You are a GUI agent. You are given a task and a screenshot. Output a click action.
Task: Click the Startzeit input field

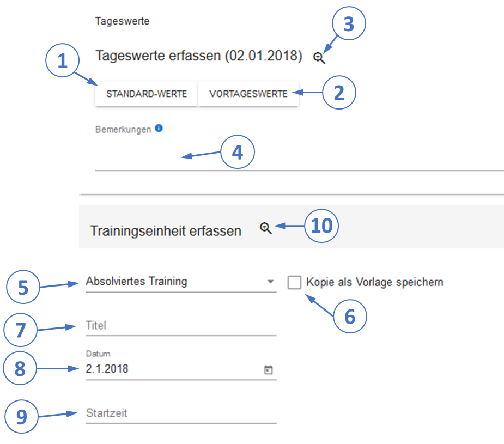(x=180, y=413)
